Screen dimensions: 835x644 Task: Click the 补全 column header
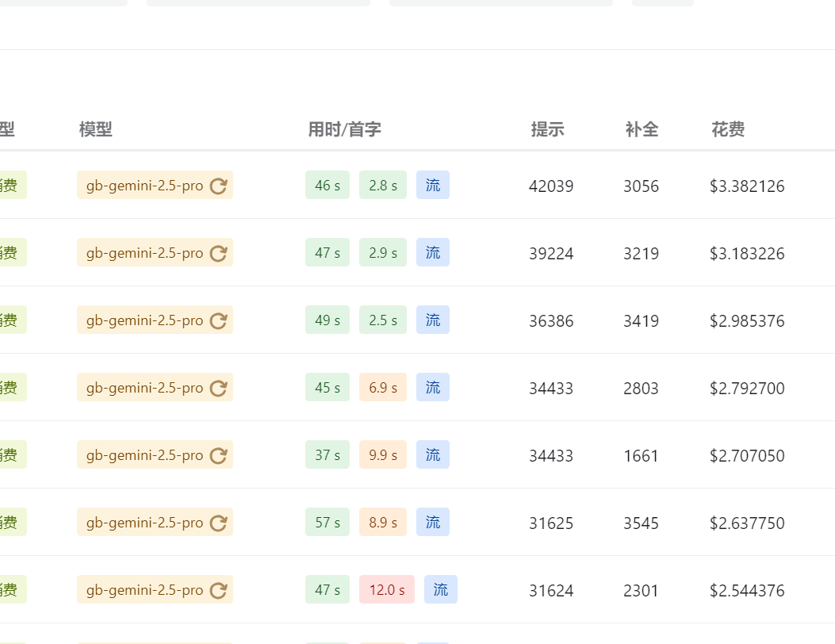pos(642,129)
